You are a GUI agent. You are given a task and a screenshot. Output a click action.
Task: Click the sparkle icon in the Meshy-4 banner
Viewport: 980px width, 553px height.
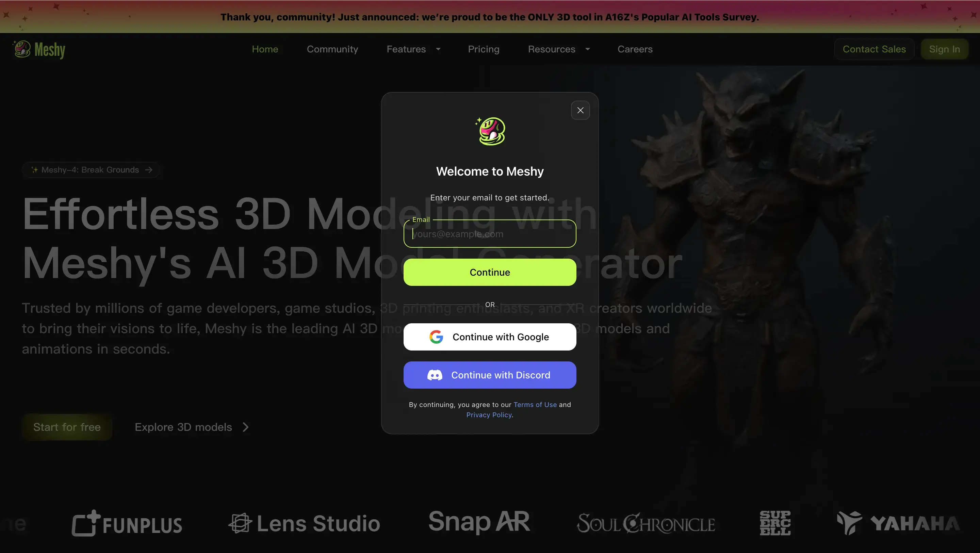tap(34, 170)
